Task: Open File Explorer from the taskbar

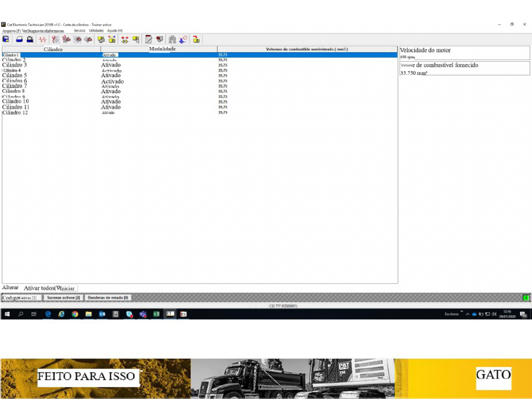Action: coord(89,314)
